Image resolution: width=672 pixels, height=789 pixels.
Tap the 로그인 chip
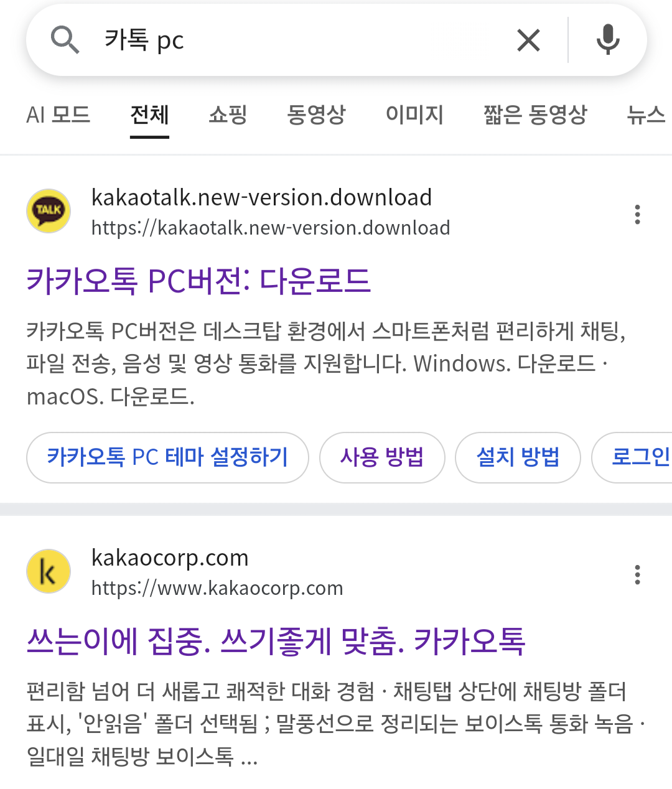pos(633,457)
